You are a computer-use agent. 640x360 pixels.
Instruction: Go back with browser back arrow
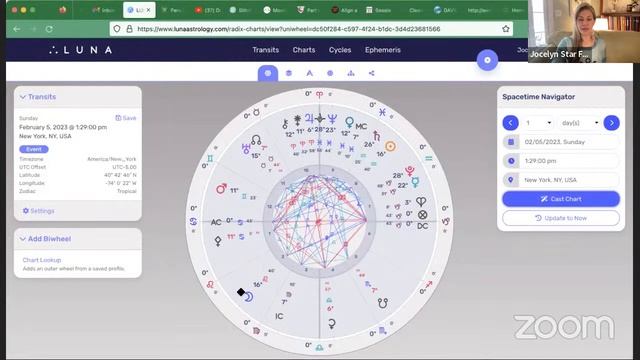tap(17, 29)
